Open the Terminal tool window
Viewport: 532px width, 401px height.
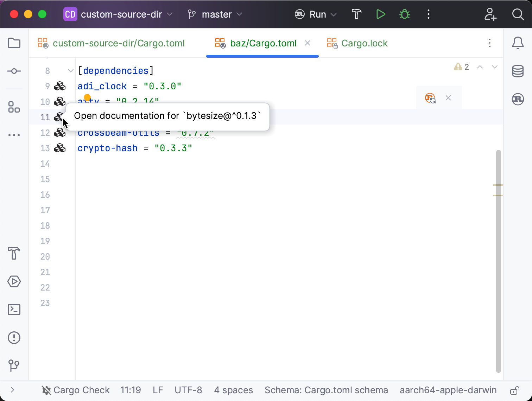14,310
